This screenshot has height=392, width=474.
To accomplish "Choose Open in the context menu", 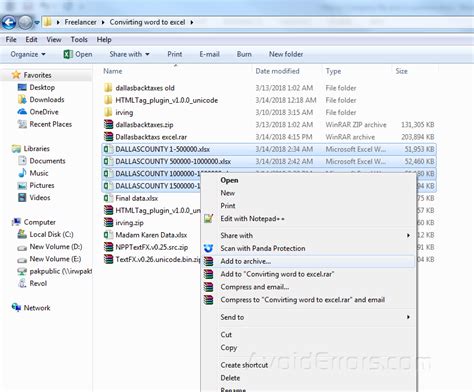I will coord(229,180).
